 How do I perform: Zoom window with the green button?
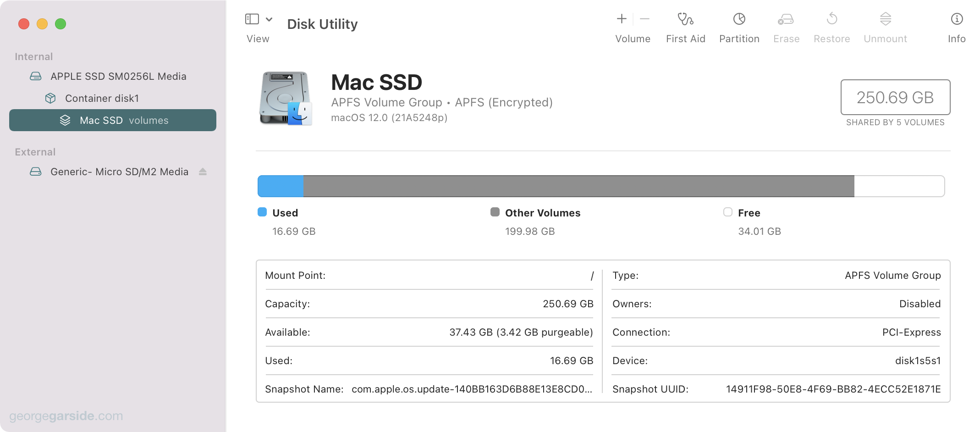coord(61,24)
